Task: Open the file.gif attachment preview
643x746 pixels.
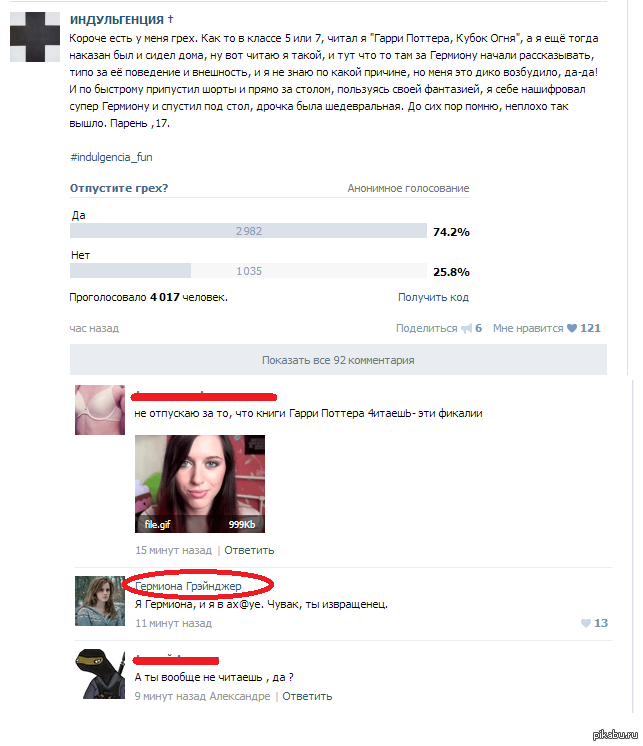Action: pyautogui.click(x=200, y=483)
